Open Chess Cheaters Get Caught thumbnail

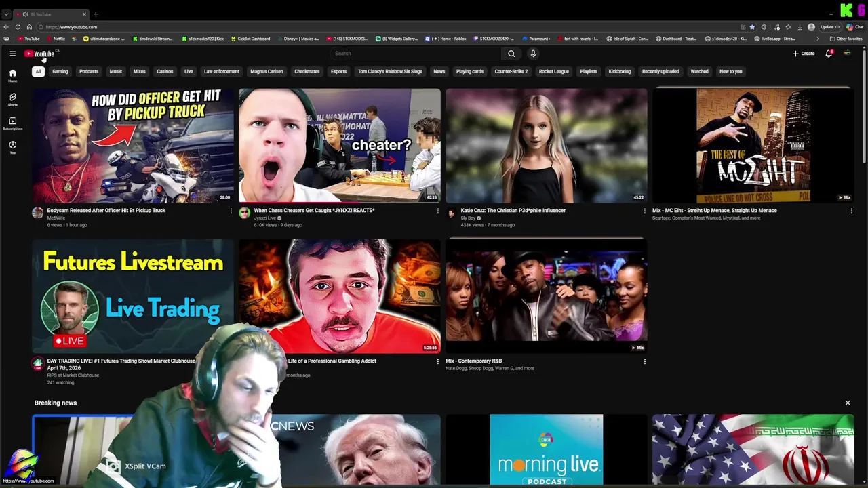click(x=340, y=146)
